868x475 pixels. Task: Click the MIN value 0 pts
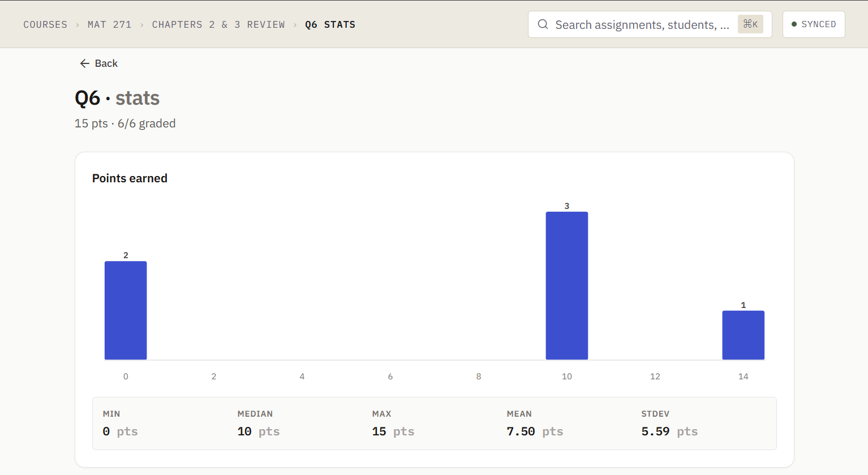[x=120, y=431]
